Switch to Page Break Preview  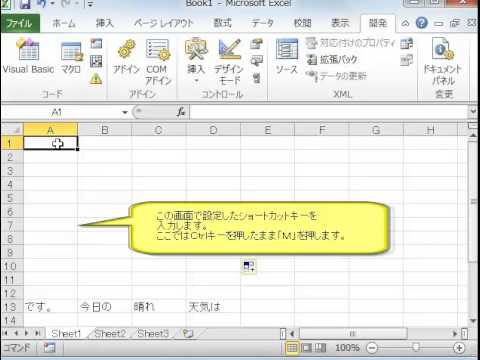pyautogui.click(x=320, y=348)
